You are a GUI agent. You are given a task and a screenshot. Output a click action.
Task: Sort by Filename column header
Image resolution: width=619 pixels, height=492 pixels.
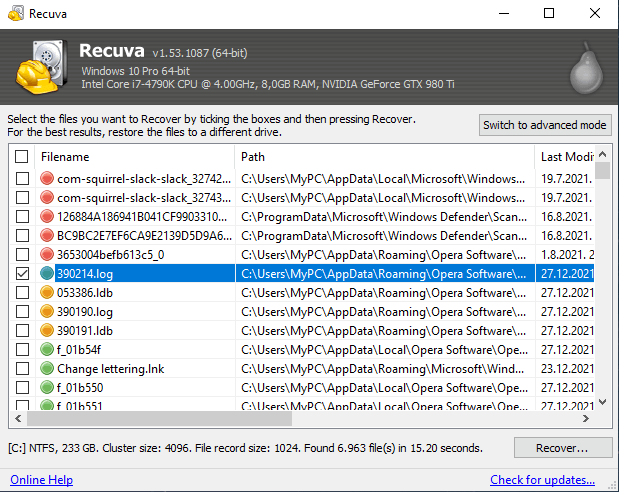pyautogui.click(x=135, y=157)
